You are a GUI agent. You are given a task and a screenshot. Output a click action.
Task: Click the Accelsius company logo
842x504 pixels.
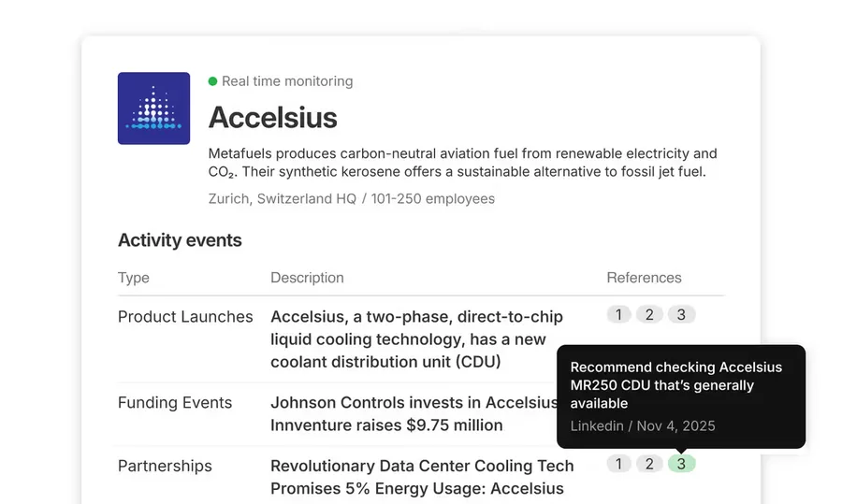153,108
